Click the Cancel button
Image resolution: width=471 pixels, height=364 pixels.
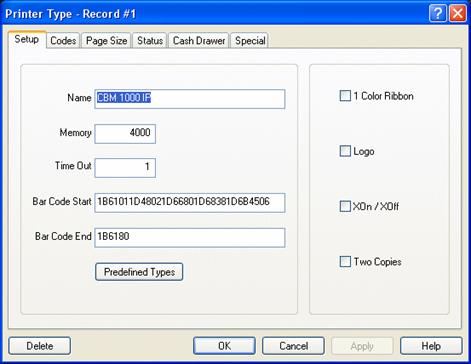[293, 346]
